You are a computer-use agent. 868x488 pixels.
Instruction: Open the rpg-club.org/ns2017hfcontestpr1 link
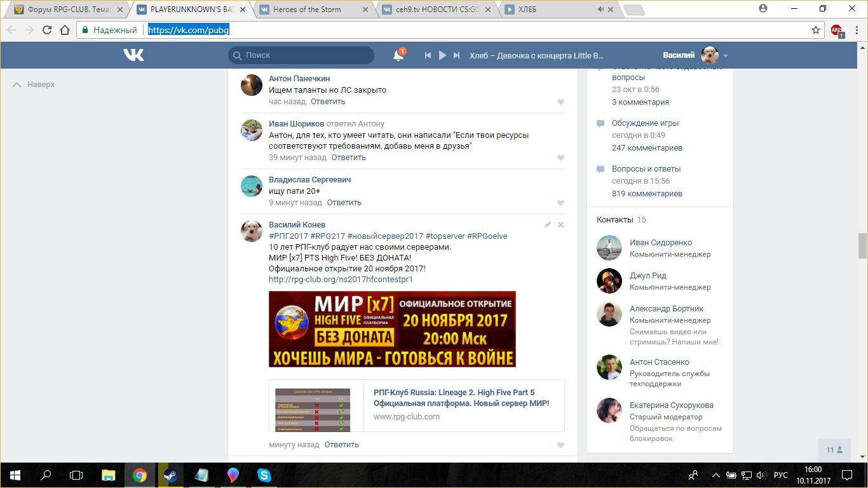pos(341,280)
